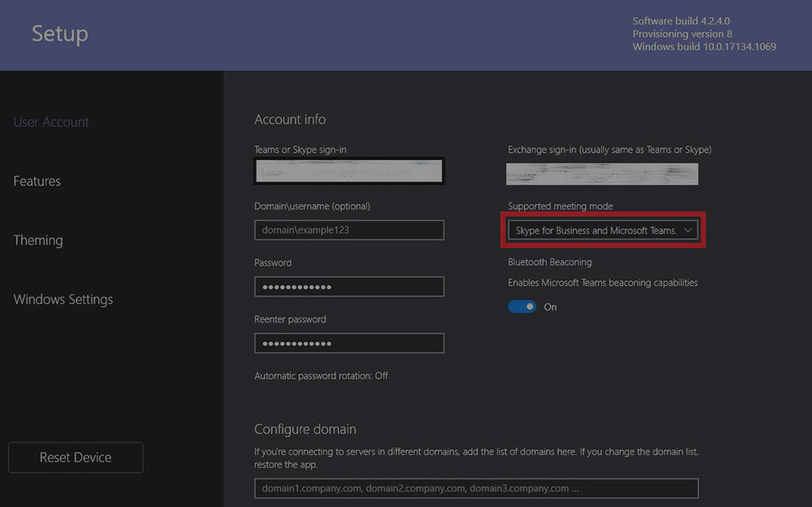Click the Reset Device button

[75, 457]
